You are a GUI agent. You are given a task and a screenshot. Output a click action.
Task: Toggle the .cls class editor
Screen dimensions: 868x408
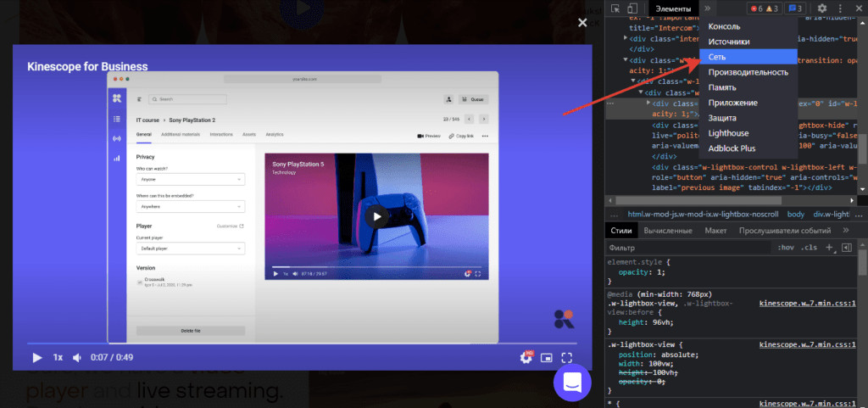click(809, 248)
